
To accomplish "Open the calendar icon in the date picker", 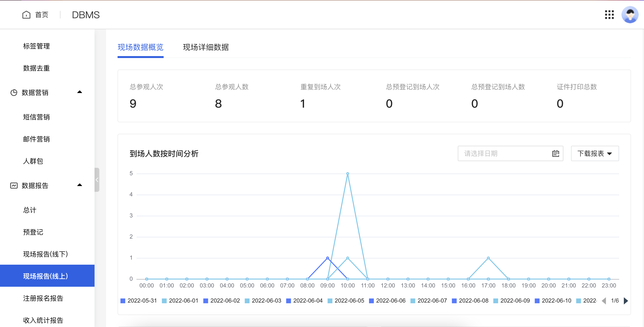I will tap(555, 153).
